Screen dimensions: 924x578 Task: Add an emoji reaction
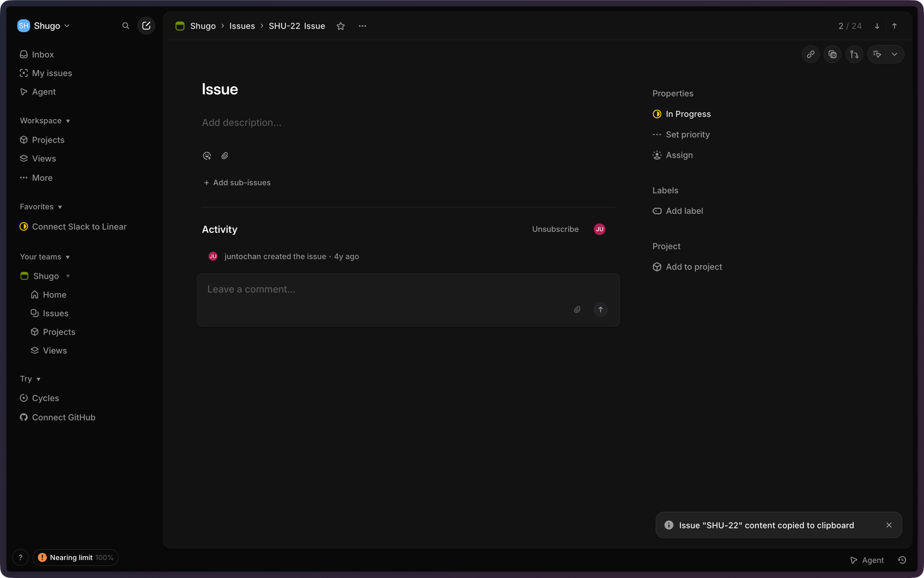[x=207, y=155]
